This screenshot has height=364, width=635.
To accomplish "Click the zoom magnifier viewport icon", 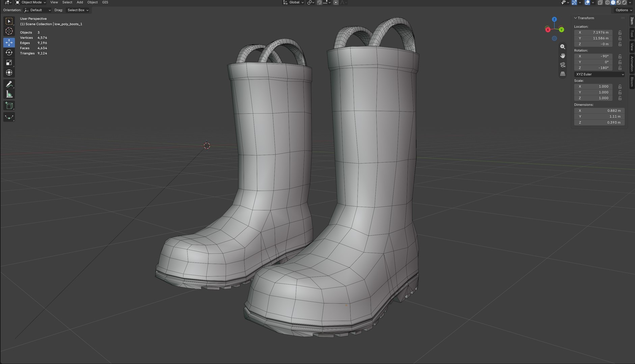I will pyautogui.click(x=562, y=47).
